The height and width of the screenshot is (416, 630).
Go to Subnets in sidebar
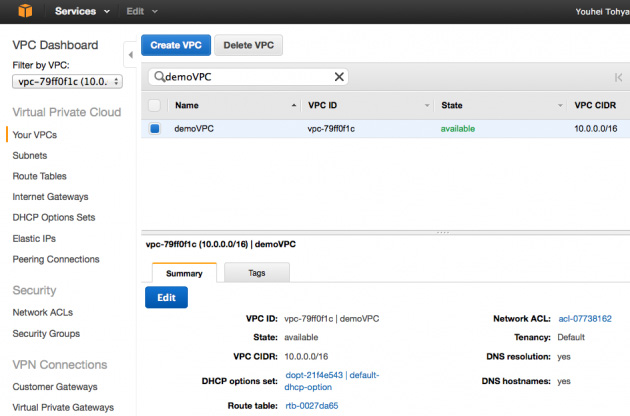point(30,156)
